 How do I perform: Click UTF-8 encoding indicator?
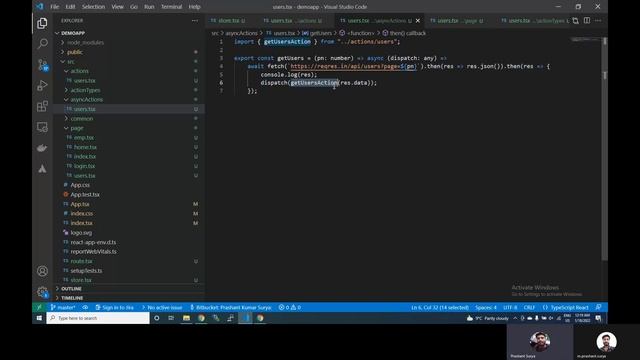[510, 307]
